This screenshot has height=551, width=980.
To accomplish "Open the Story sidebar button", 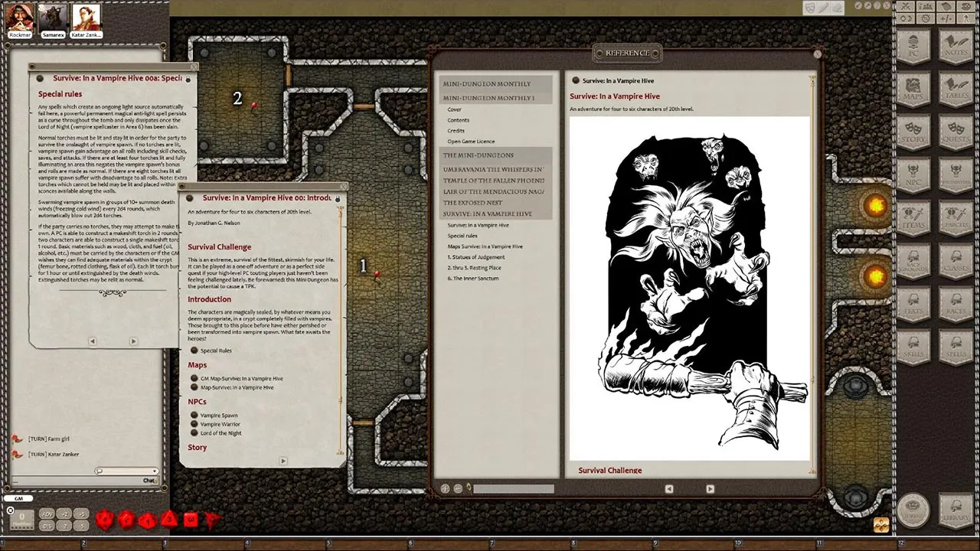I will (x=913, y=134).
